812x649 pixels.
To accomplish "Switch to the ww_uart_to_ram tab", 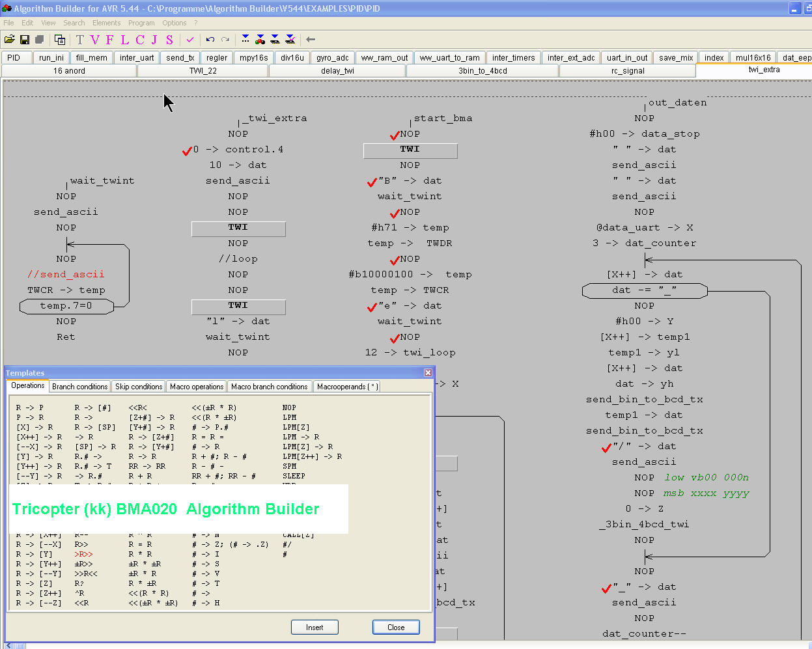I will pos(449,57).
